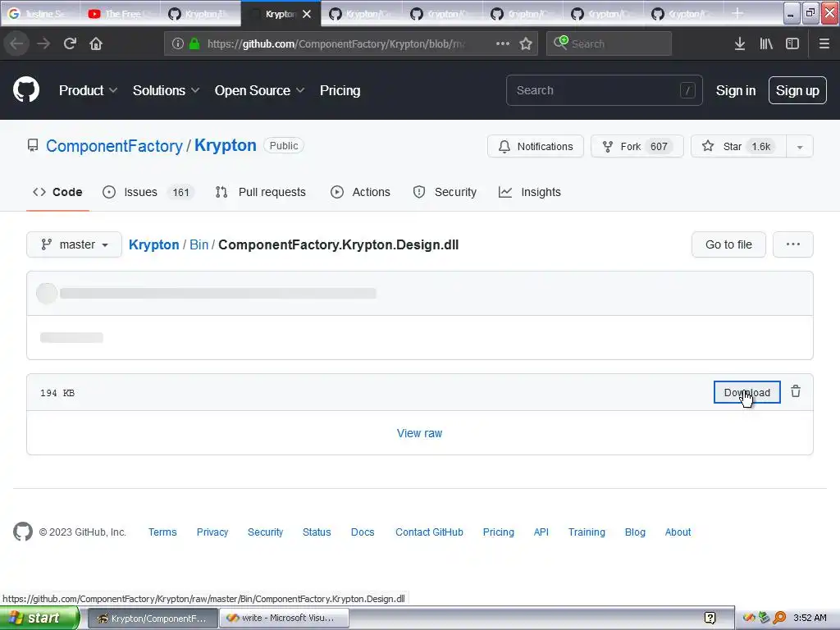840x630 pixels.
Task: Expand the Open Source dropdown menu
Action: [259, 90]
